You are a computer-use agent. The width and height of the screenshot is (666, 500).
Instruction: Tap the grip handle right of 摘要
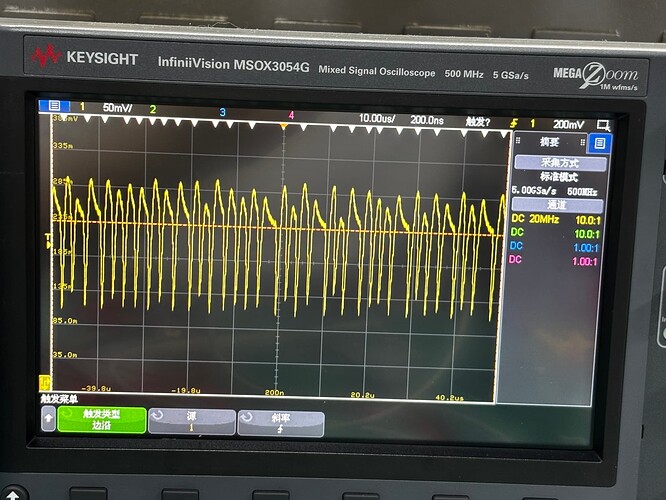(x=583, y=143)
